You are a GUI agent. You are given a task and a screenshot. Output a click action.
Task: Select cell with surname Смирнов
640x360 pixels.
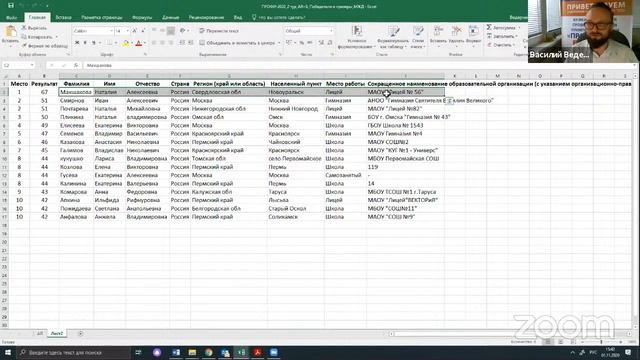tap(76, 100)
